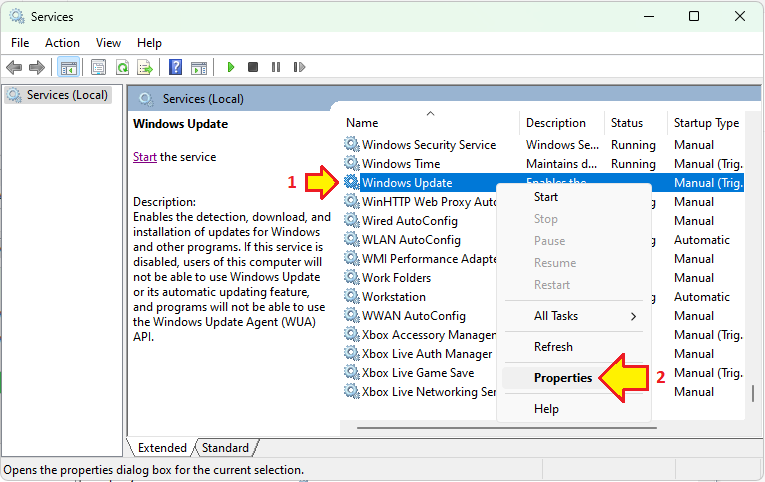Click the vertical scrollbar thumb of services list
This screenshot has height=482, width=765.
753,393
